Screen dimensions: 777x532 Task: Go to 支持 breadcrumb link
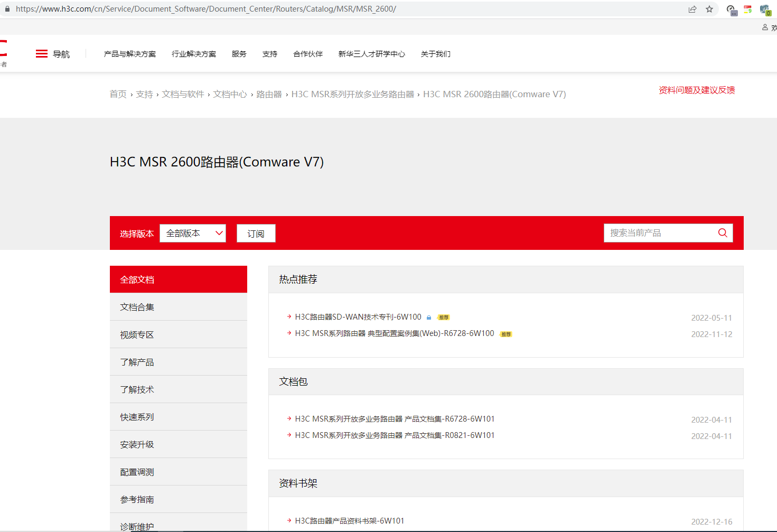(x=144, y=94)
